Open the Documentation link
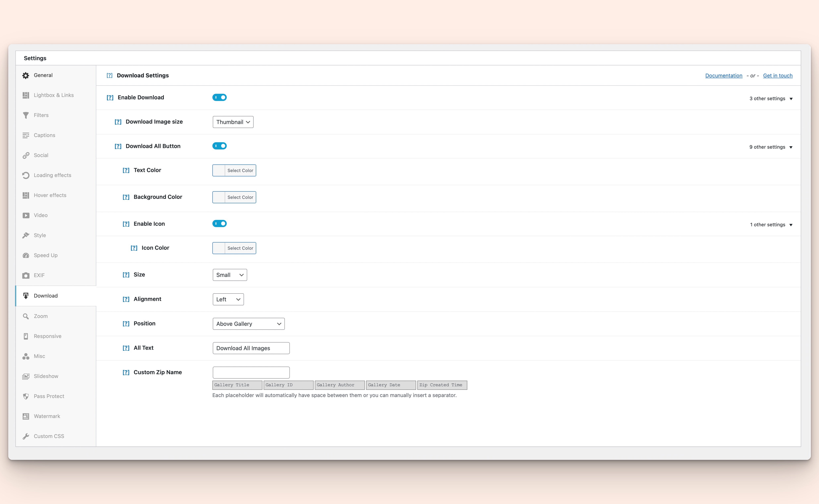 pyautogui.click(x=724, y=76)
